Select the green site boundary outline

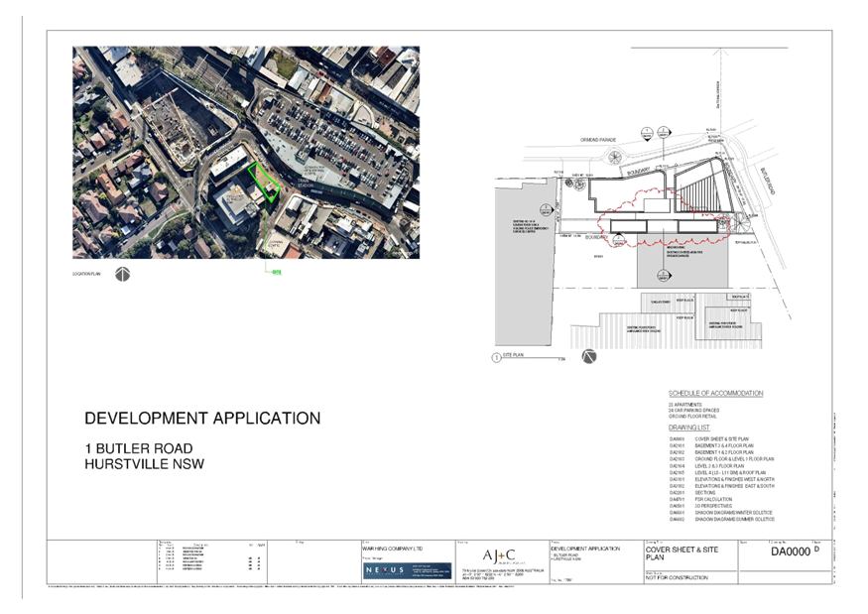tap(264, 182)
